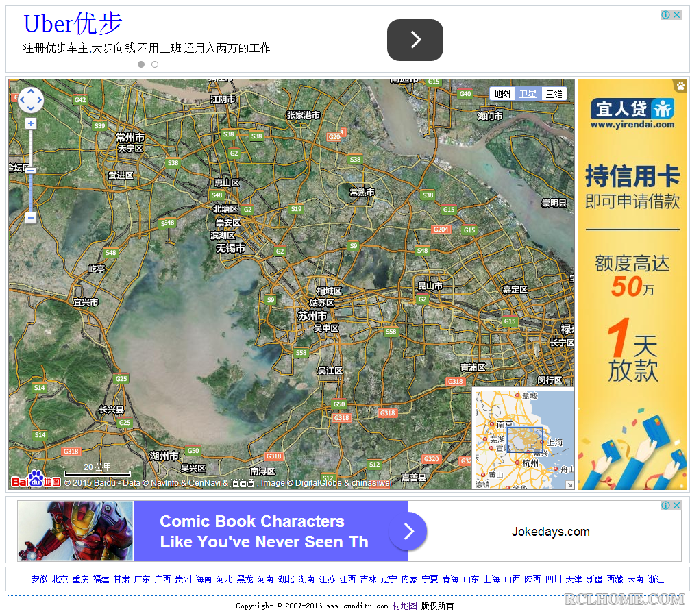Open the 湖北 province link
The height and width of the screenshot is (616, 690).
(286, 579)
